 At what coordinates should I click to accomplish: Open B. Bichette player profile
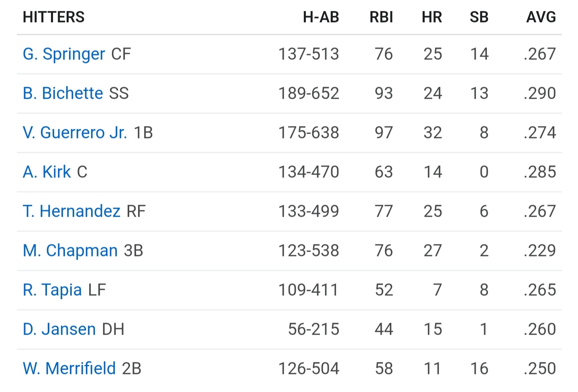pyautogui.click(x=63, y=93)
